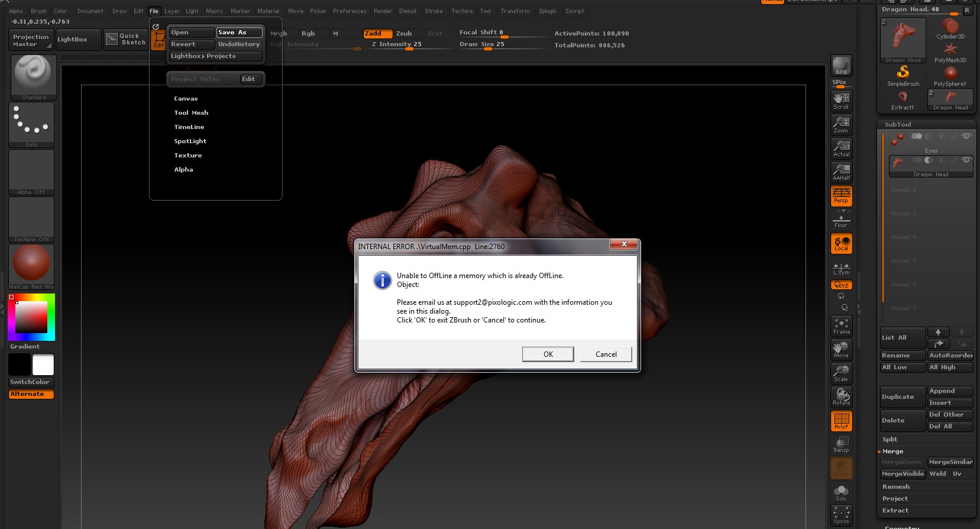Expand the Split section

[x=890, y=440]
